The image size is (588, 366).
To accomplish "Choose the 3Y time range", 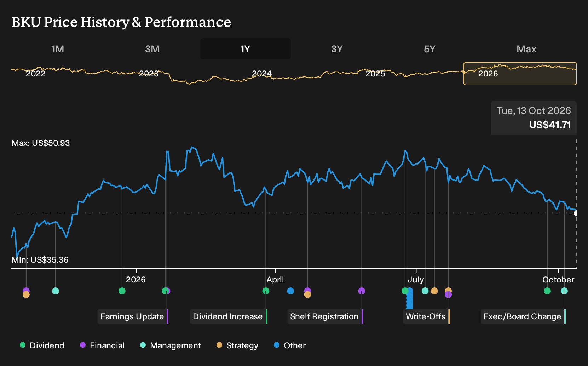I will coord(337,49).
